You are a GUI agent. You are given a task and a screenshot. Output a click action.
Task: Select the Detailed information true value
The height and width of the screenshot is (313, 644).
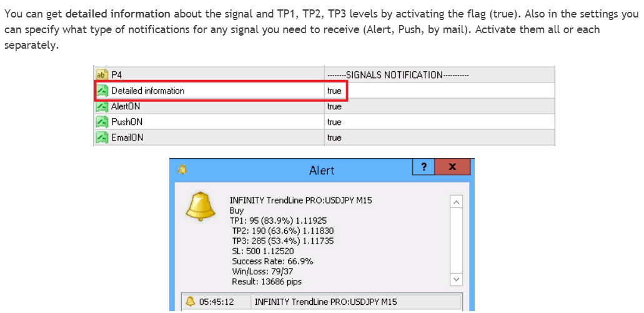(334, 91)
